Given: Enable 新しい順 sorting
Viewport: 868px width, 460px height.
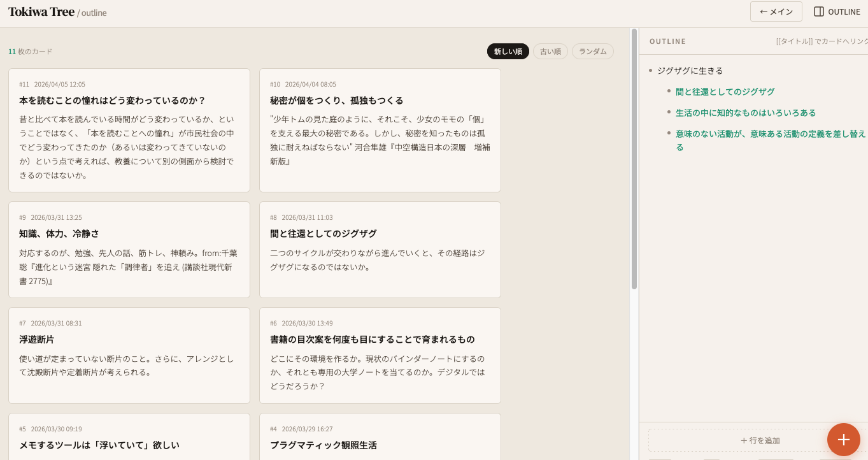Looking at the screenshot, I should coord(508,51).
